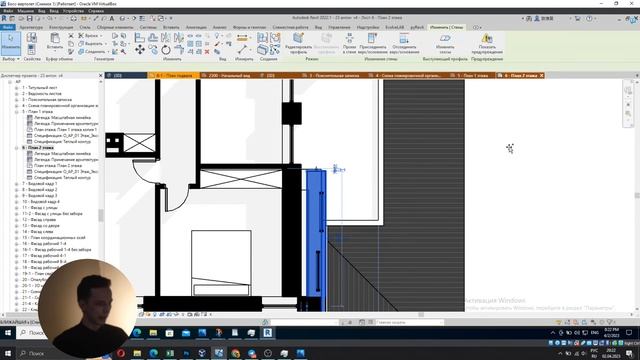Expand the '1 - Титульный лист' tree node
The width and height of the screenshot is (640, 360).
[17, 87]
